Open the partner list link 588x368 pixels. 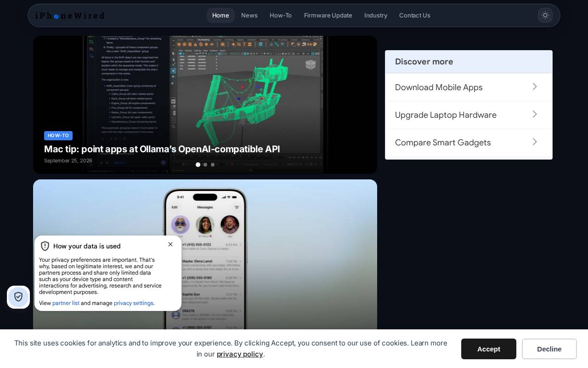pos(66,303)
